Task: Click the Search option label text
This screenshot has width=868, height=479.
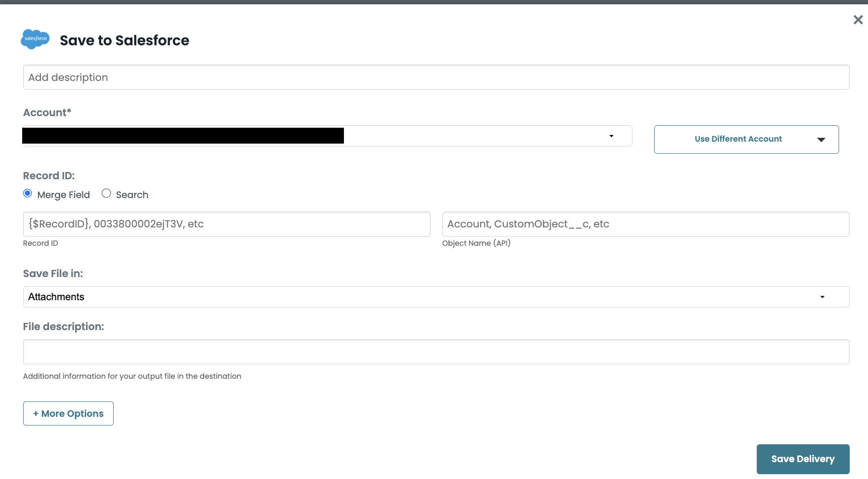Action: 132,195
